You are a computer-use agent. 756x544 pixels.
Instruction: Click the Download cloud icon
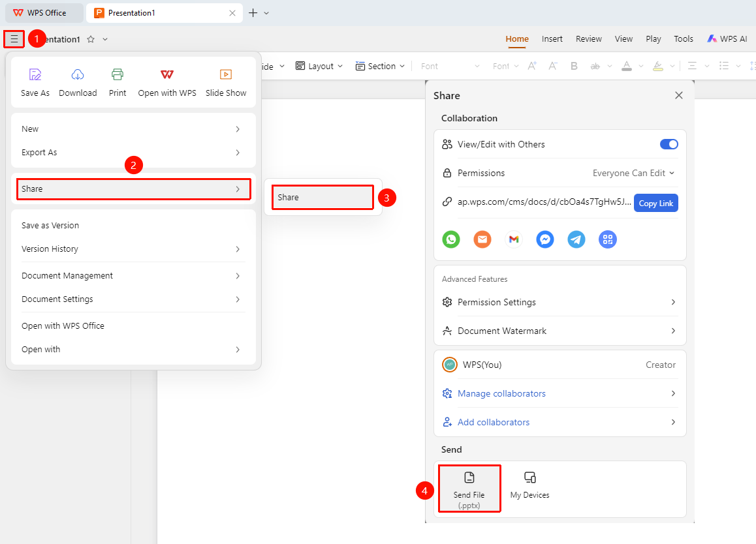pyautogui.click(x=78, y=74)
